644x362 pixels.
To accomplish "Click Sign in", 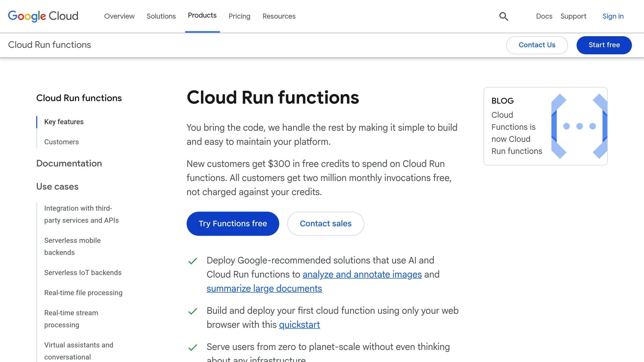I will click(613, 16).
